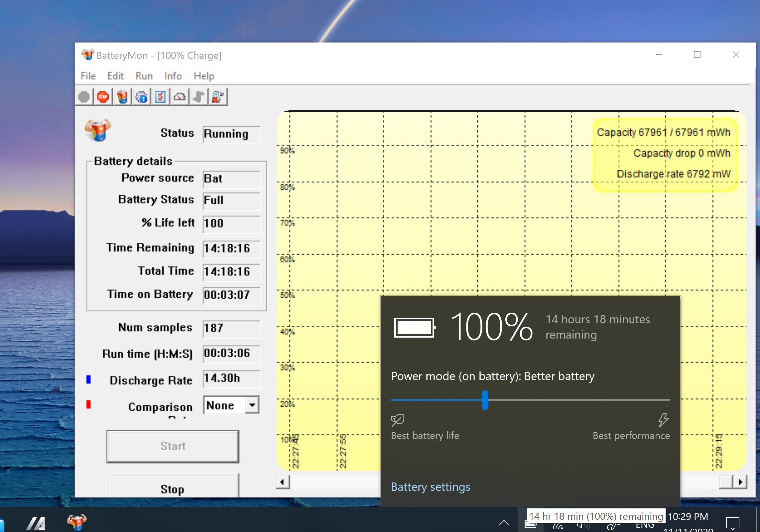Open Battery settings link
The width and height of the screenshot is (760, 532).
pyautogui.click(x=431, y=487)
